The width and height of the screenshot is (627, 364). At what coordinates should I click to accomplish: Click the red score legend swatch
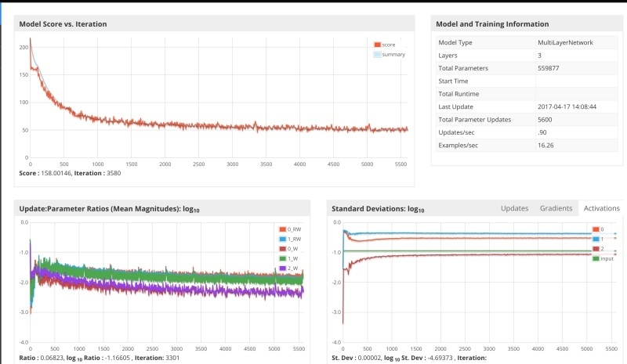point(377,45)
